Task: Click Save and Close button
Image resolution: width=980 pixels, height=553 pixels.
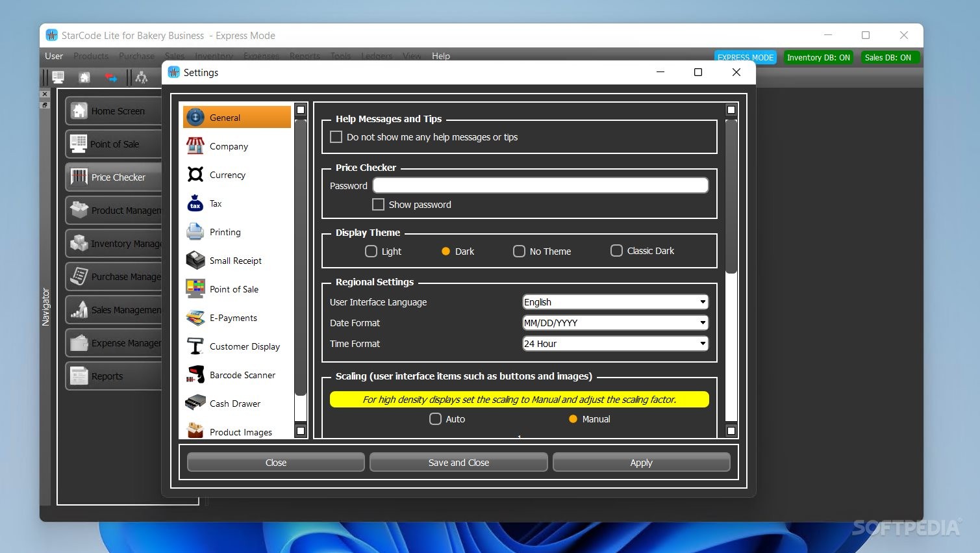Action: pos(459,462)
